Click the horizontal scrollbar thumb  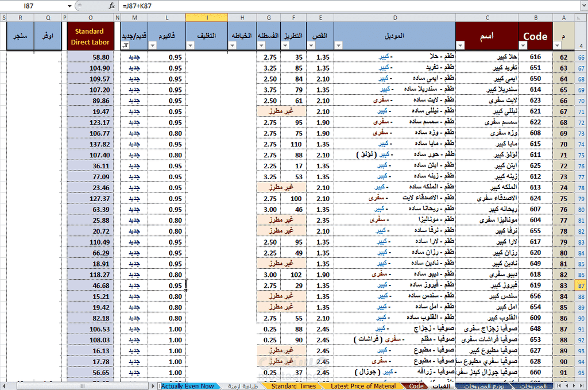click(x=83, y=386)
